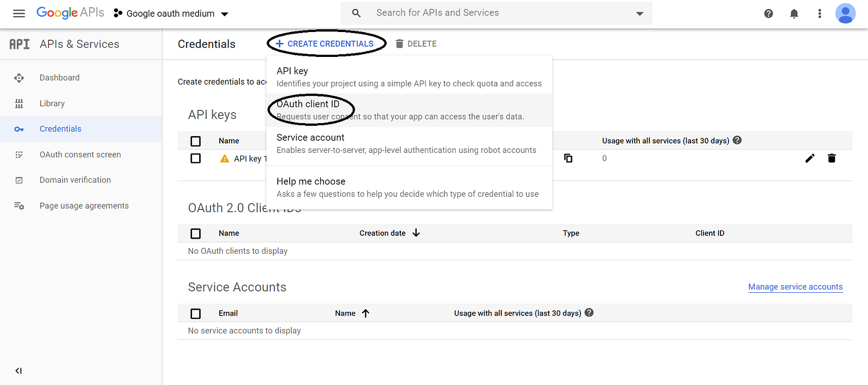868x385 pixels.
Task: Click the OAuth clients Name column header
Action: coord(229,233)
